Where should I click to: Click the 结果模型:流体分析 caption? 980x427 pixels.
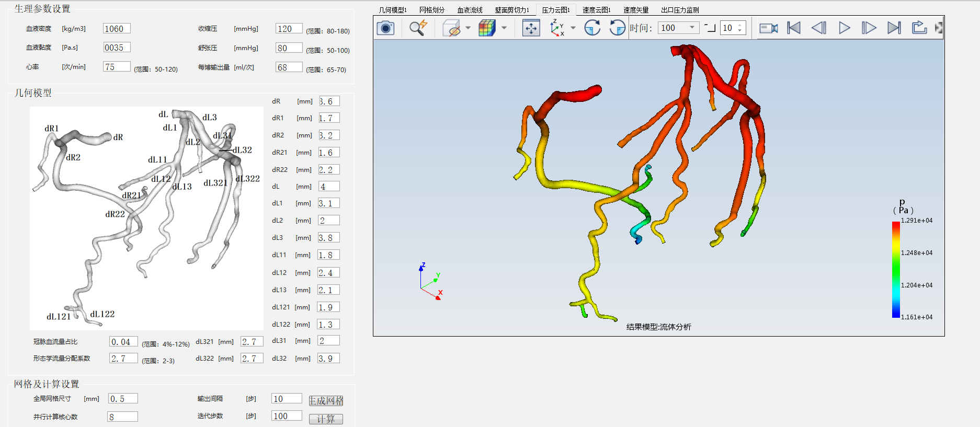point(658,327)
